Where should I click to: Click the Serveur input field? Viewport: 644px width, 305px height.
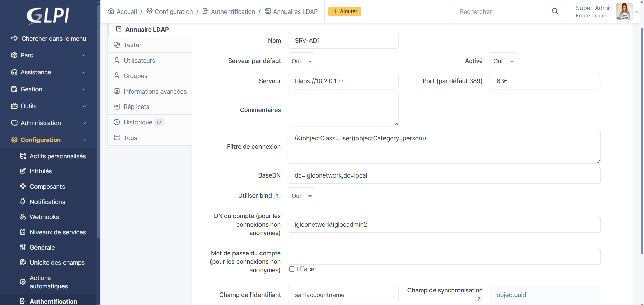point(343,81)
